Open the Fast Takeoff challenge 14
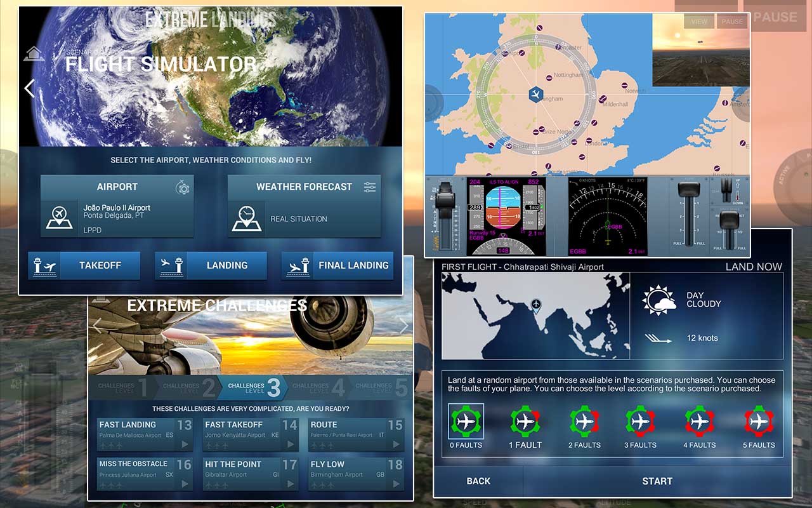This screenshot has width=812, height=508. [x=251, y=434]
